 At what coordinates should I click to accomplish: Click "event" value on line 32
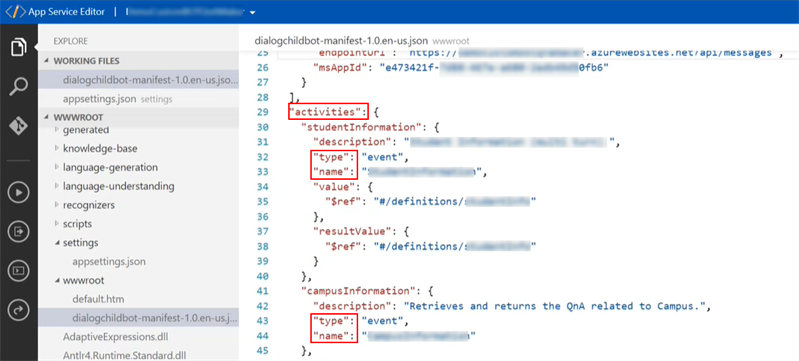click(x=382, y=156)
